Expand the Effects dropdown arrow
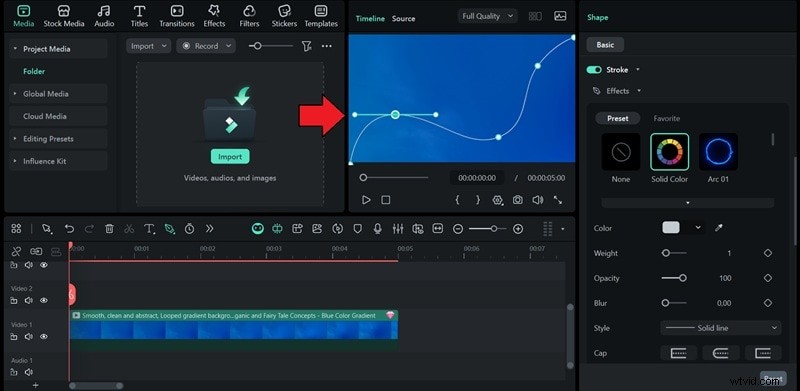The image size is (800, 391). (x=639, y=91)
